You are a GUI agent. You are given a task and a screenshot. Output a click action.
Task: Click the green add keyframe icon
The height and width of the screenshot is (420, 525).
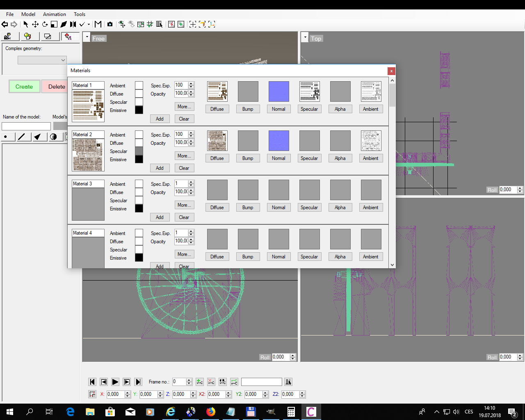(x=200, y=382)
